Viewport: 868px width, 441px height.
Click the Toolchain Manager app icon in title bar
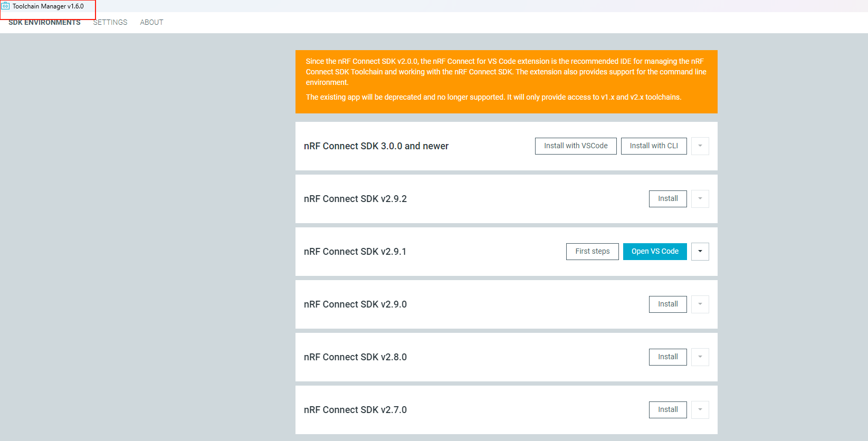click(6, 6)
